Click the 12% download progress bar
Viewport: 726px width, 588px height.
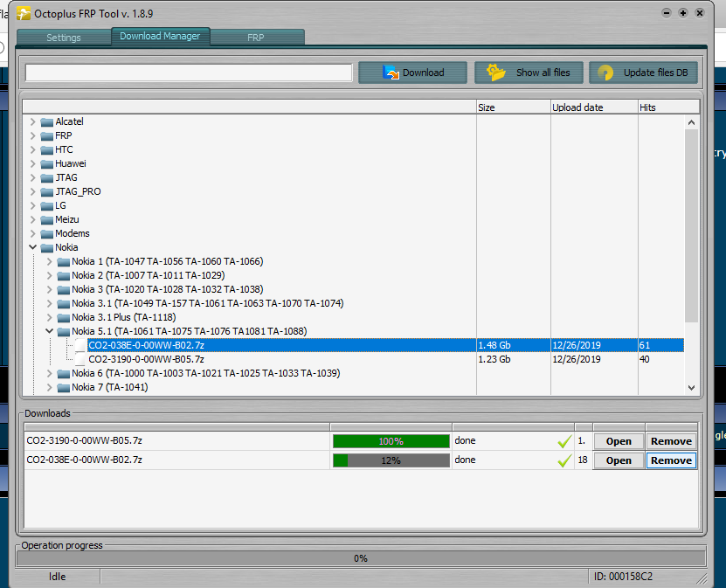[x=391, y=460]
